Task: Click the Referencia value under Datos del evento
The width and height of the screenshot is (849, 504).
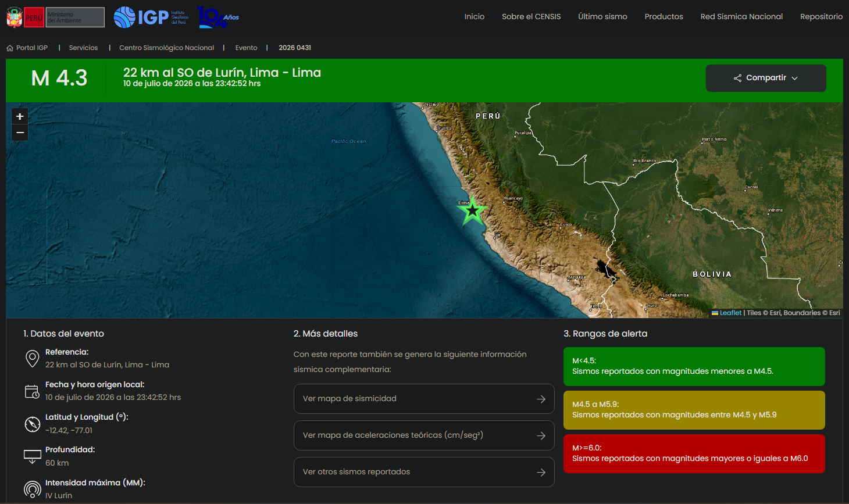Action: 108,365
